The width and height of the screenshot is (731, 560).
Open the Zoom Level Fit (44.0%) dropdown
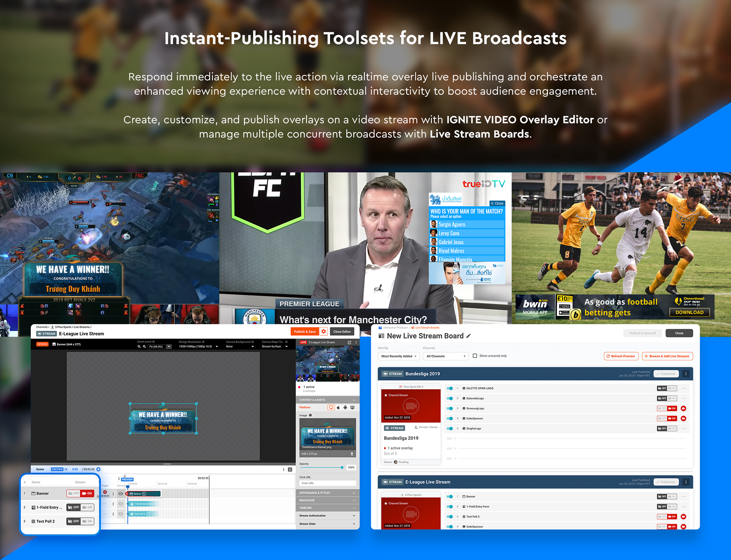[160, 347]
